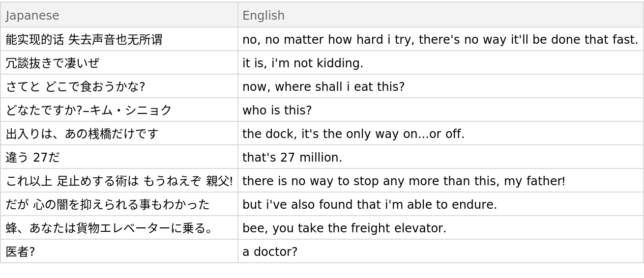Select third row Japanese cell
The width and height of the screenshot is (644, 278).
[x=119, y=86]
